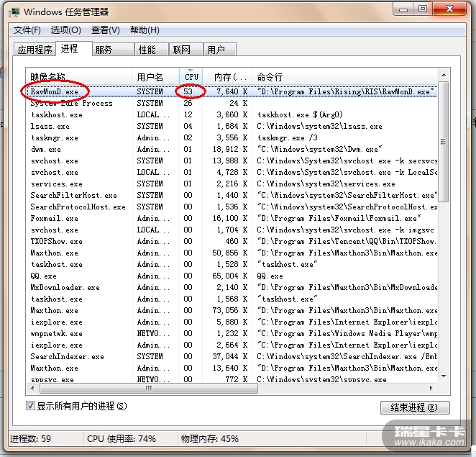Minimize the Task Manager window

point(403,9)
